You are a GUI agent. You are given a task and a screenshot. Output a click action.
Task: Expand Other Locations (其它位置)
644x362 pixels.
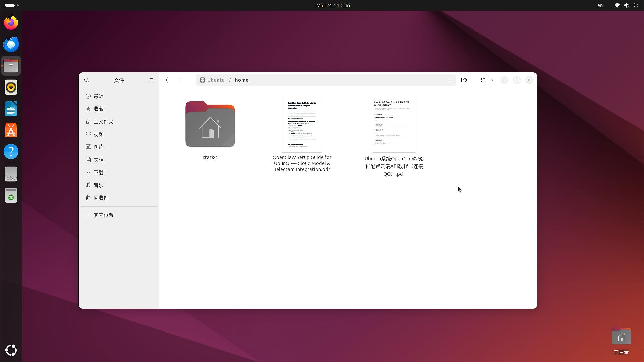[x=103, y=215]
